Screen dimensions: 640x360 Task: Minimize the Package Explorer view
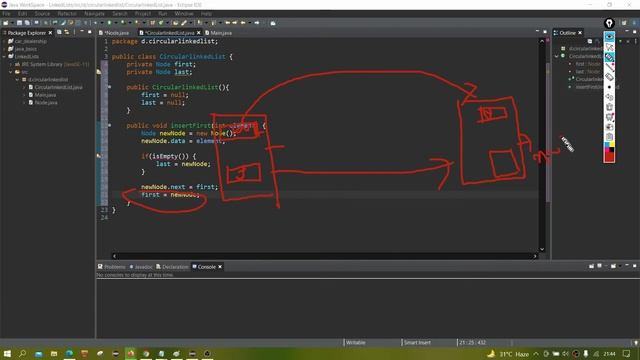coord(82,32)
